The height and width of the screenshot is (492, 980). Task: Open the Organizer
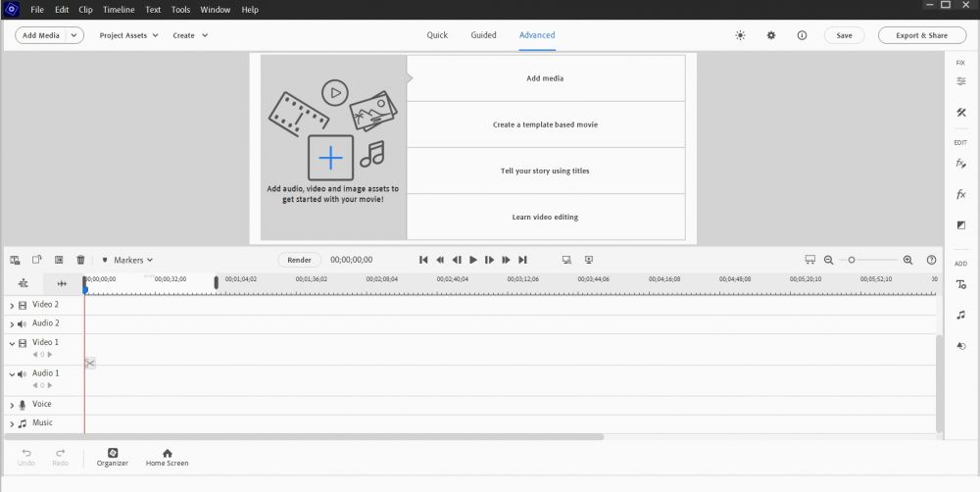(113, 458)
